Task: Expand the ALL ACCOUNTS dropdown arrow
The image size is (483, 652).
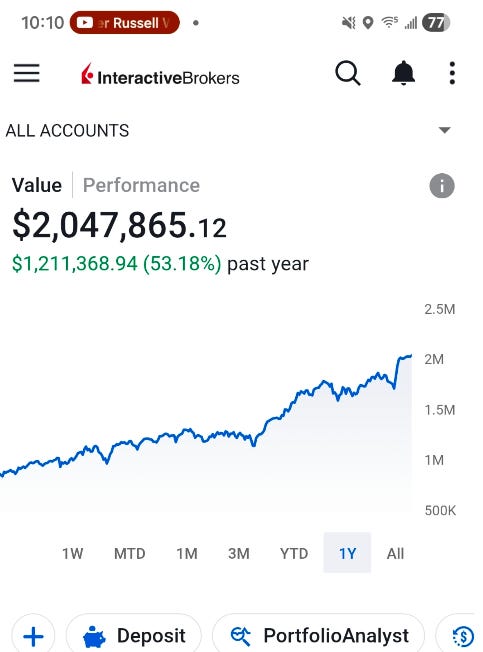Action: pos(444,131)
